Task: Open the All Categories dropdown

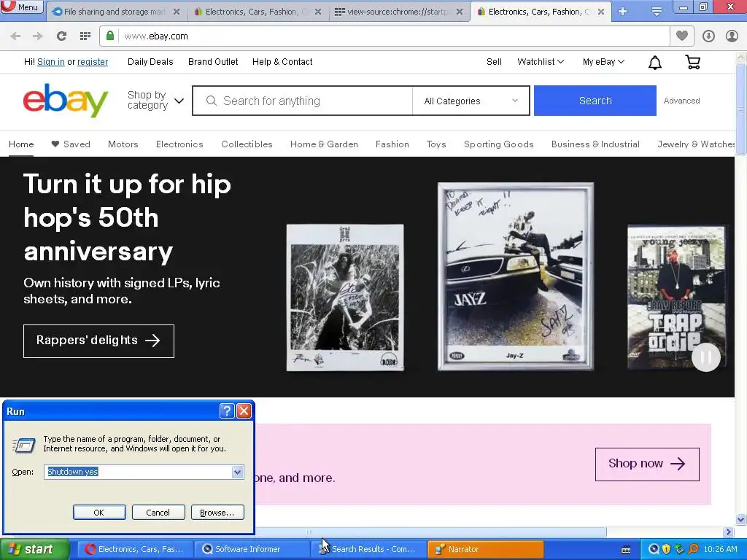Action: point(471,101)
